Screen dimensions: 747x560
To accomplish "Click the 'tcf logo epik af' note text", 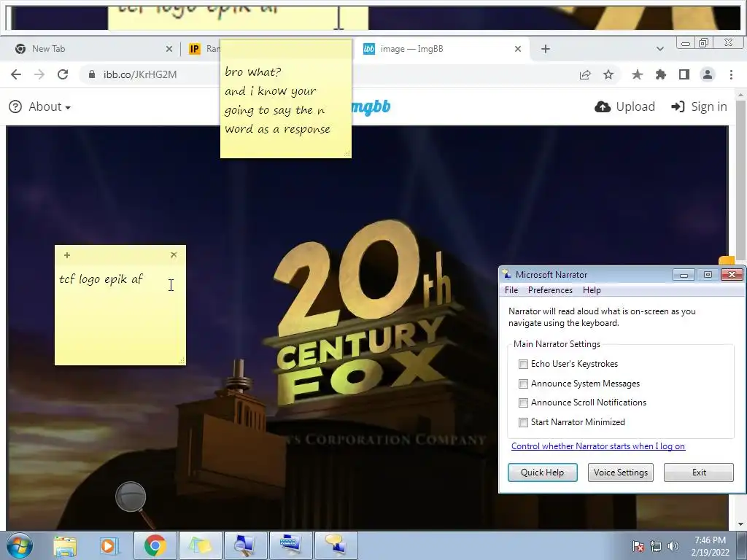I will (101, 279).
